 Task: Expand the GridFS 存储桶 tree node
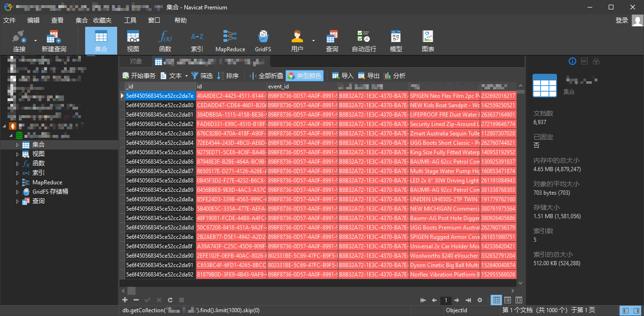18,192
